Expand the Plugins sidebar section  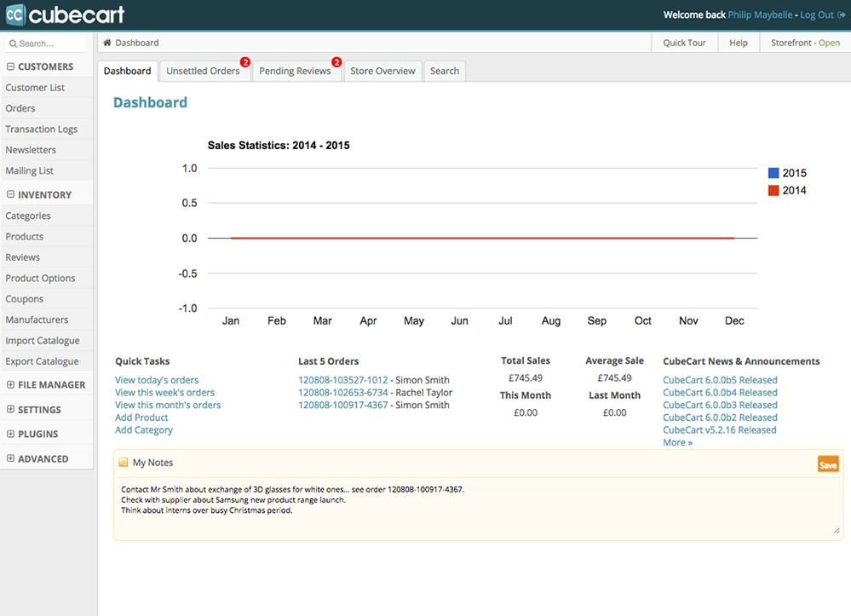click(10, 435)
